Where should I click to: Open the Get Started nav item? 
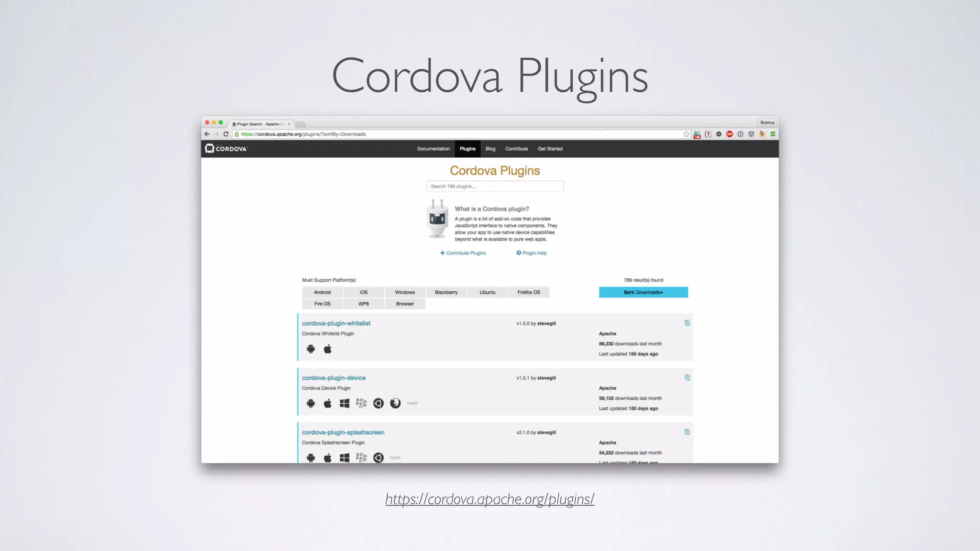tap(550, 149)
